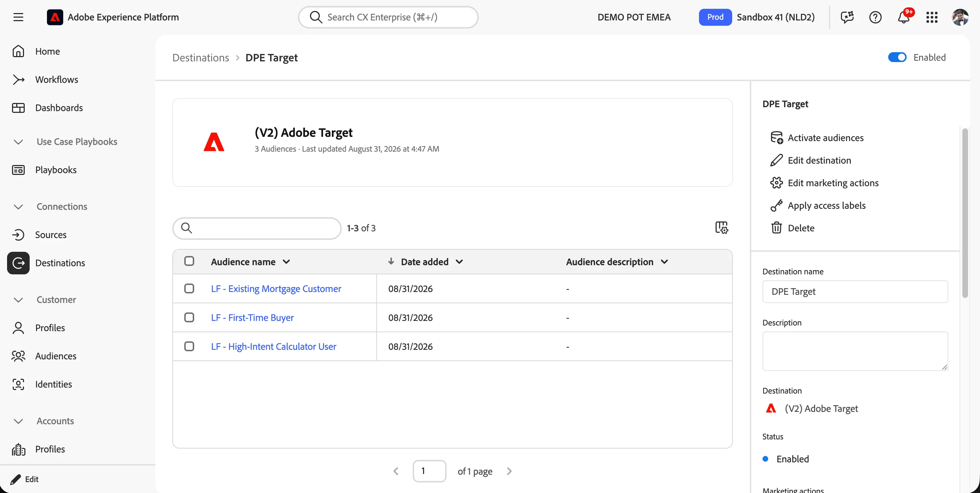Click the Delete trash icon
Screen dimensions: 980x493
(x=776, y=228)
